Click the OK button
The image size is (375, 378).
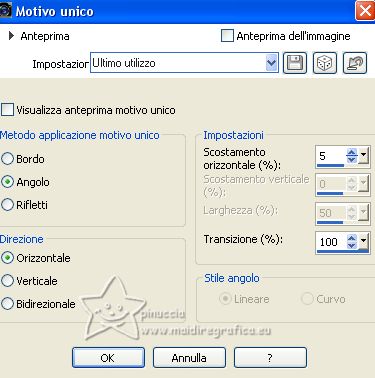click(x=108, y=358)
